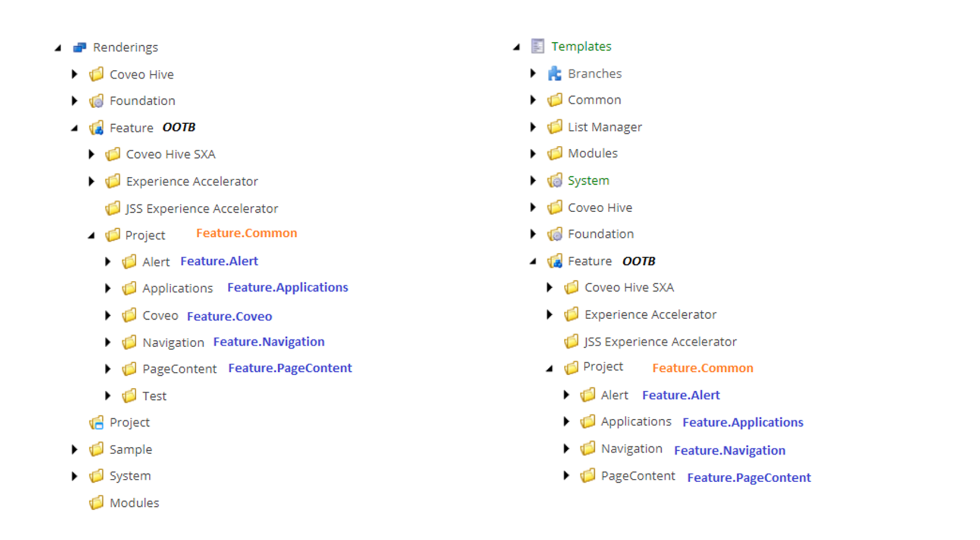Viewport: 980px width, 540px height.
Task: Expand the Navigation node in Renderings
Action: coord(108,342)
